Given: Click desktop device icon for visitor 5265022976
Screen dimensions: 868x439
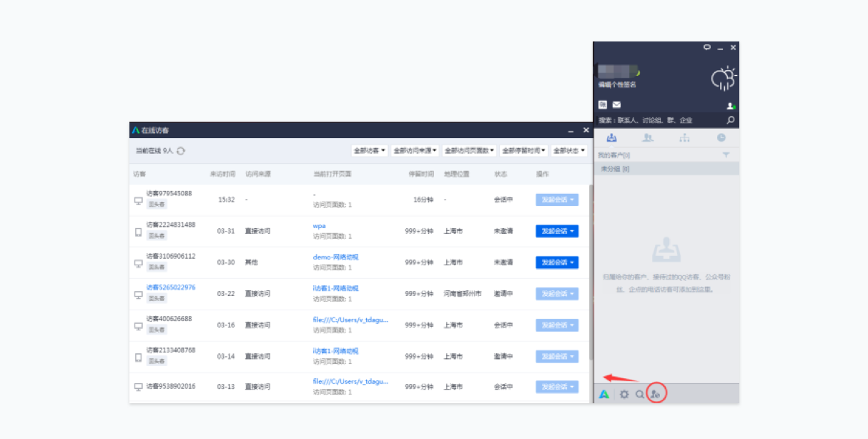Looking at the screenshot, I should coord(139,295).
